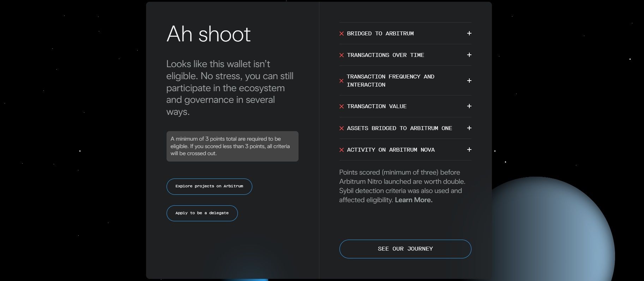Click the Points scored before Nitro paragraph
This screenshot has height=281, width=644.
click(402, 186)
